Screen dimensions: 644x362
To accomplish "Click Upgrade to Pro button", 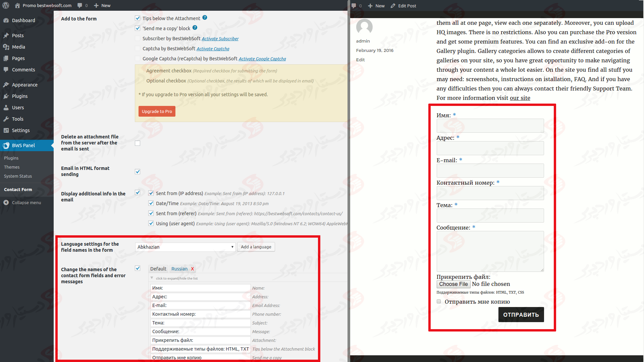I will click(x=157, y=111).
